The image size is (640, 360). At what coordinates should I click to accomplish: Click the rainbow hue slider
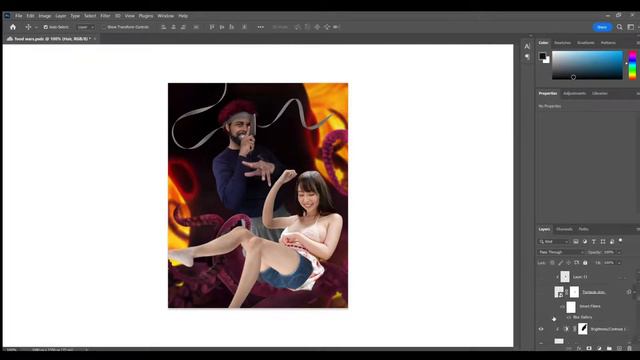[632, 65]
